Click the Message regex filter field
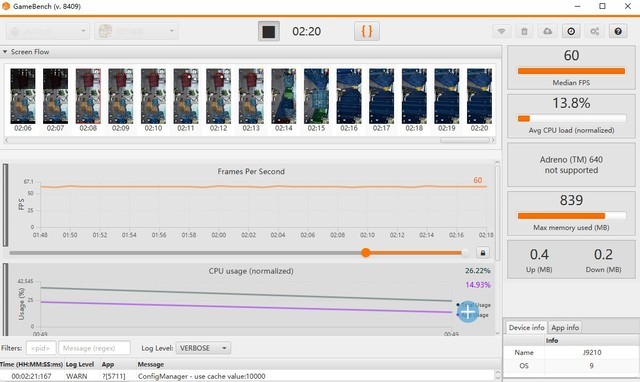Viewport: 640px width, 382px height. 94,348
